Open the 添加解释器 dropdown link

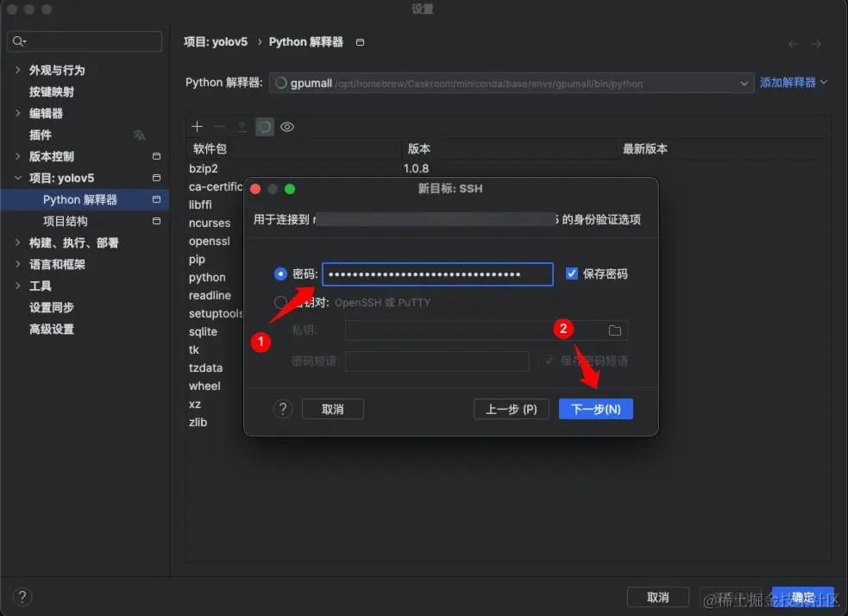794,82
